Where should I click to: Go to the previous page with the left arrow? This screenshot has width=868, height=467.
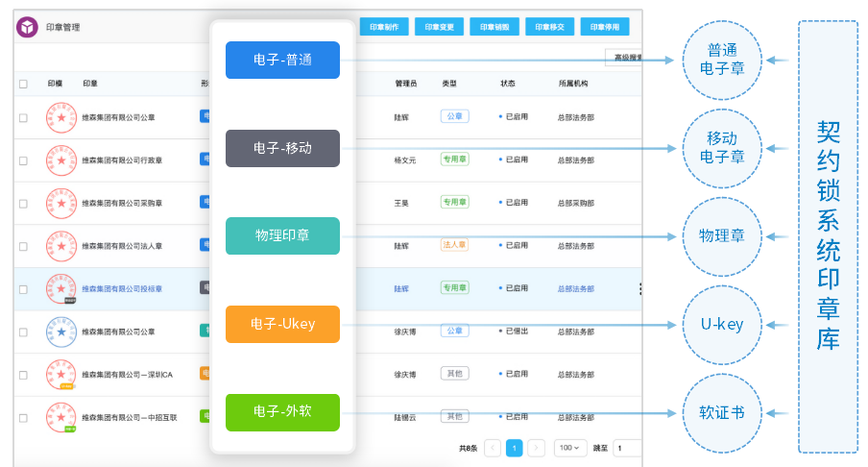click(x=493, y=448)
